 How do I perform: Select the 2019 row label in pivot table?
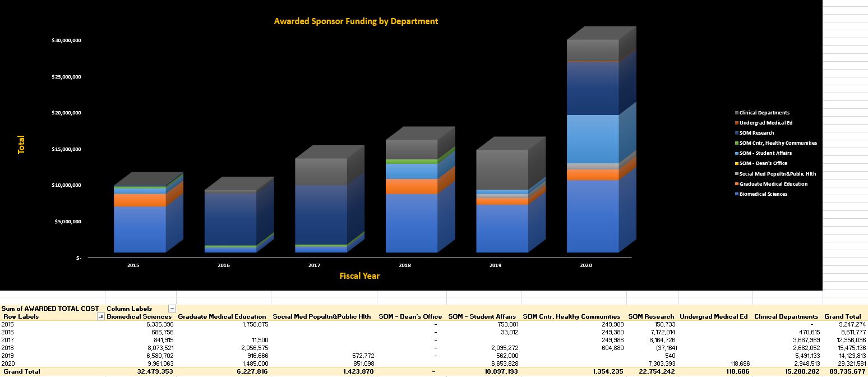[8, 356]
